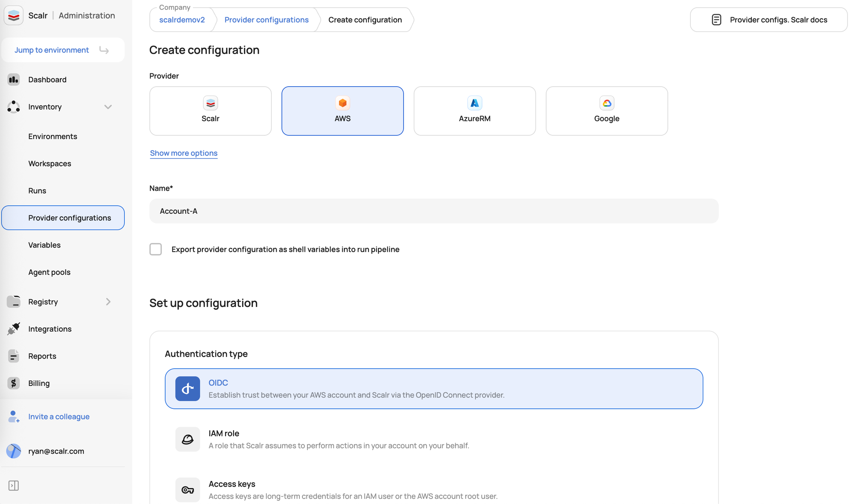Click the Inventory sidebar label
This screenshot has height=504, width=854.
click(x=45, y=107)
